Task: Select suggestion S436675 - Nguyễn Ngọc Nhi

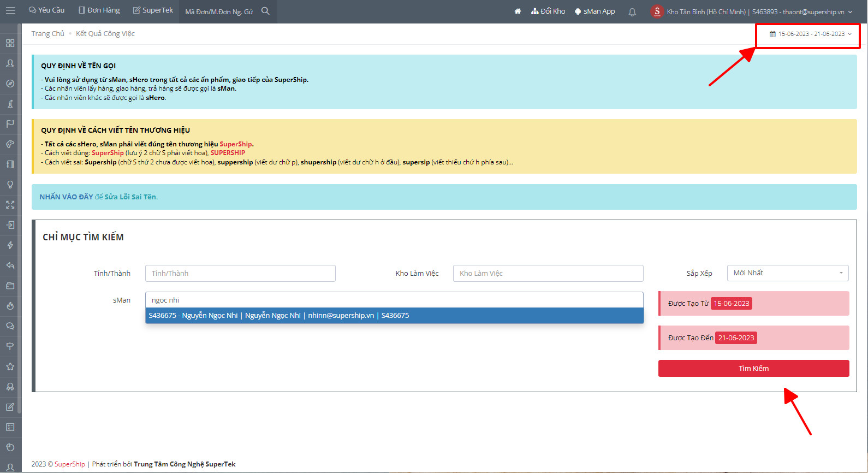Action: 394,316
